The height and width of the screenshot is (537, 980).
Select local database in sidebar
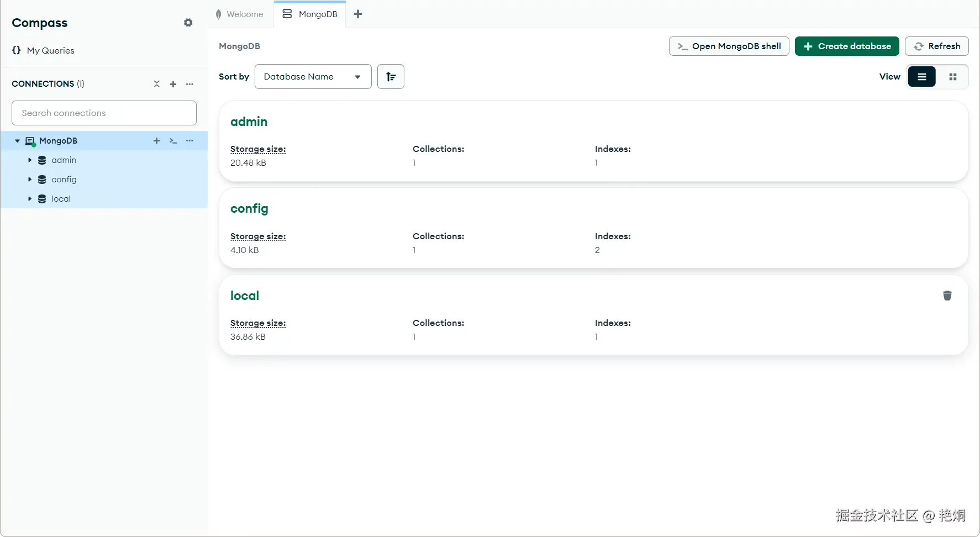61,199
